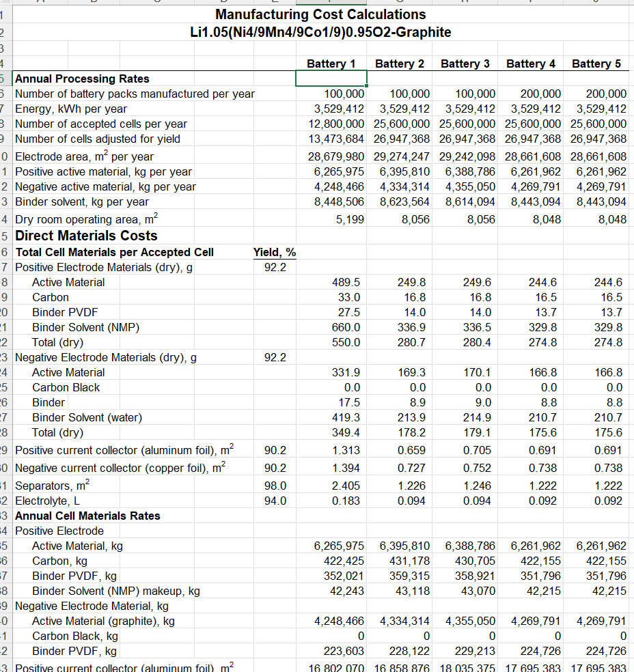
Task: Select the Annual Processing Rates label cell
Action: coord(82,79)
